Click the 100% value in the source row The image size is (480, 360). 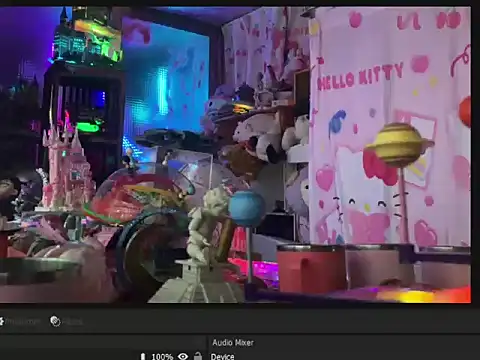pos(162,357)
